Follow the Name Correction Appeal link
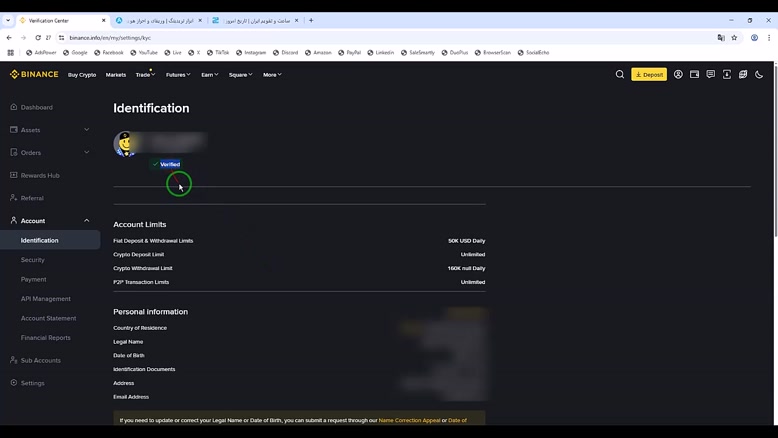Image resolution: width=778 pixels, height=438 pixels. [409, 420]
